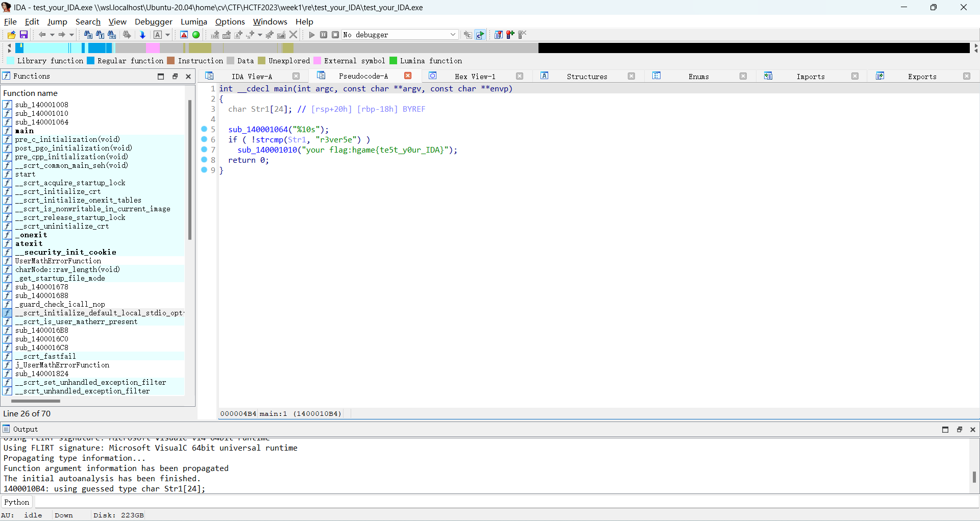Image resolution: width=980 pixels, height=521 pixels.
Task: Click the grey X cancel toolbar icon
Action: coord(293,35)
